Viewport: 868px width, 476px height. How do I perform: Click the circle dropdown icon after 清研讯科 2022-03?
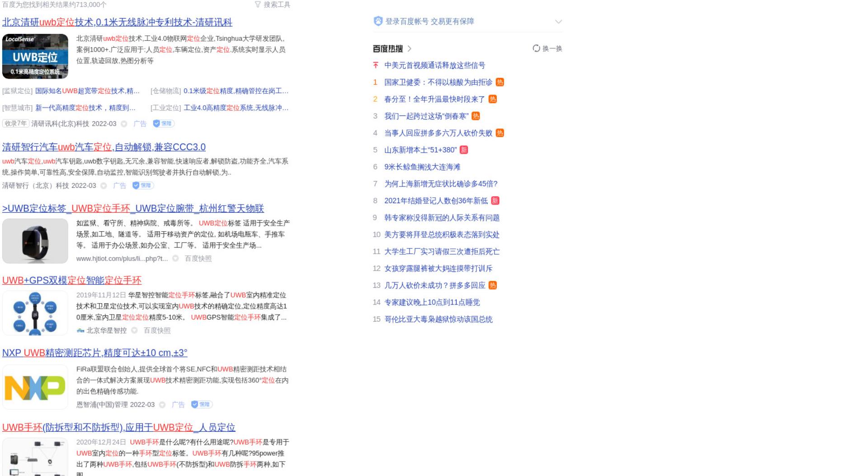124,124
